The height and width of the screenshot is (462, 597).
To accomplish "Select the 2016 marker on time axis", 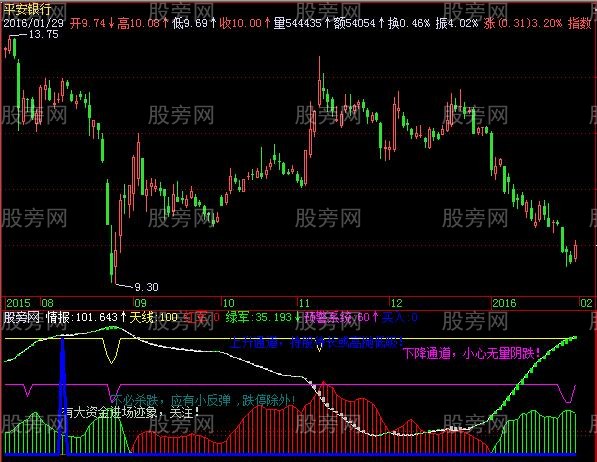I will 504,303.
